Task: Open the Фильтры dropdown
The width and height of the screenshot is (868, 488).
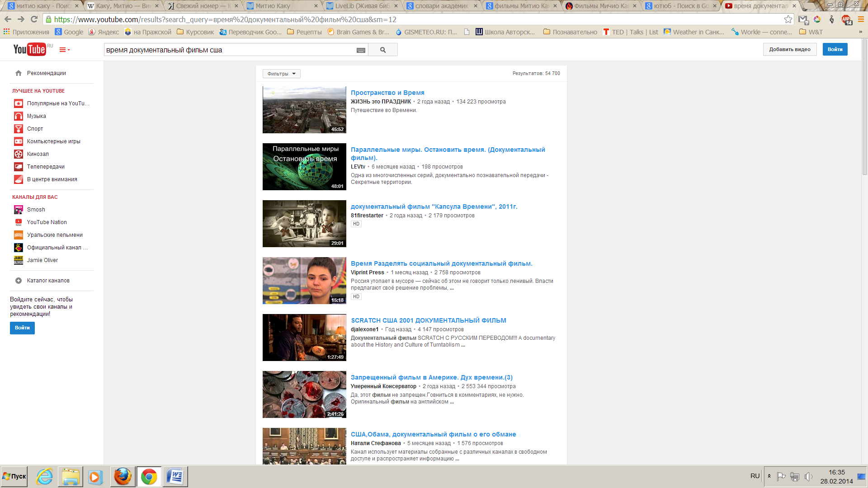Action: tap(281, 74)
